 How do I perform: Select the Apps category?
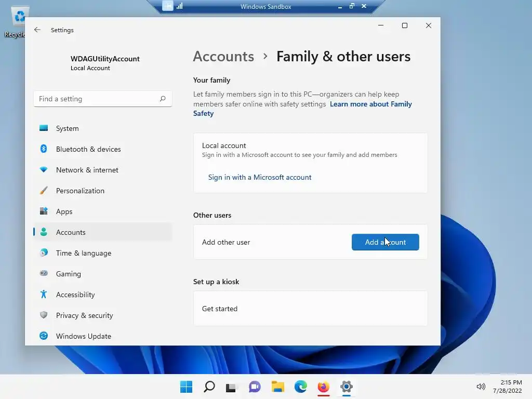[x=103, y=211]
